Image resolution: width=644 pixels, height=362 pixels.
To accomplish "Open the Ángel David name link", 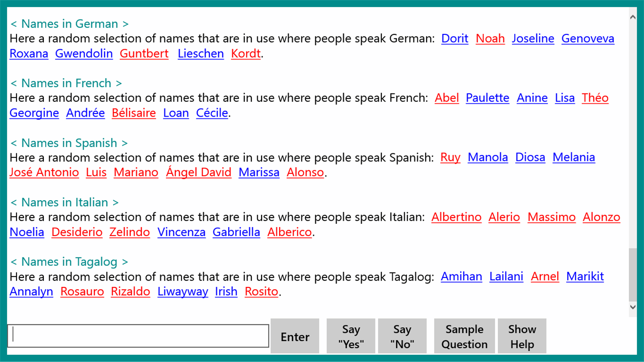I will point(199,173).
